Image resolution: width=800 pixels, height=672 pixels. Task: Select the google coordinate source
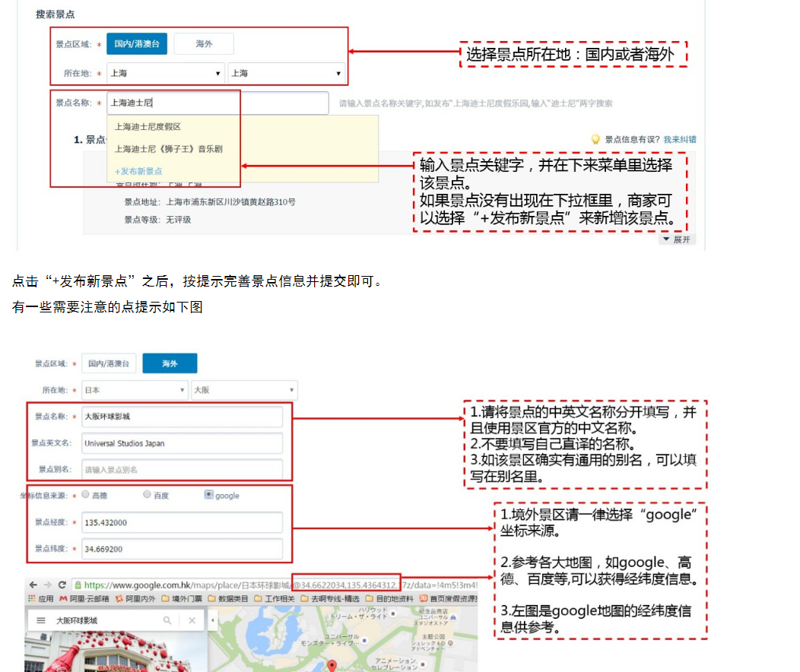(208, 495)
